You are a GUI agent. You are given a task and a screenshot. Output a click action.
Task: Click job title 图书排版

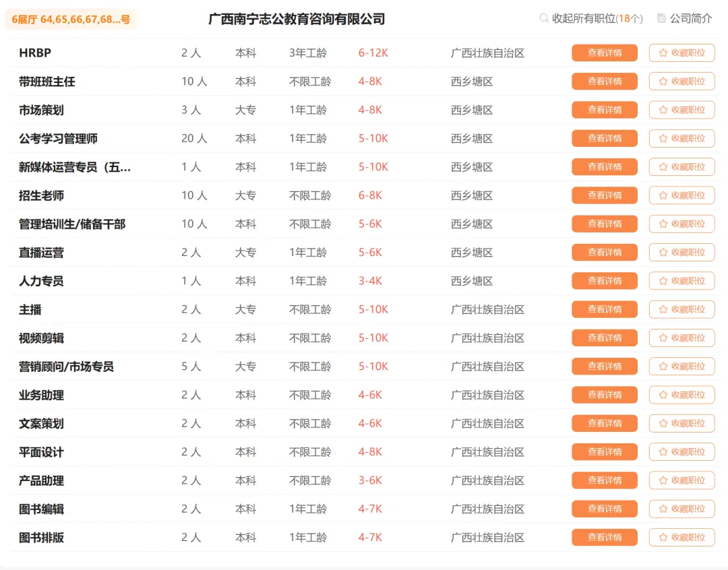point(41,538)
